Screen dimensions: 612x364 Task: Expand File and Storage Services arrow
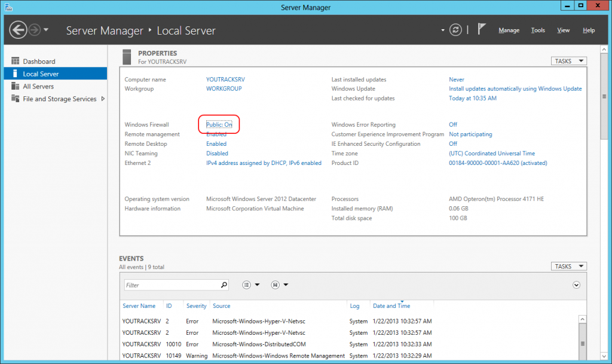click(x=103, y=99)
